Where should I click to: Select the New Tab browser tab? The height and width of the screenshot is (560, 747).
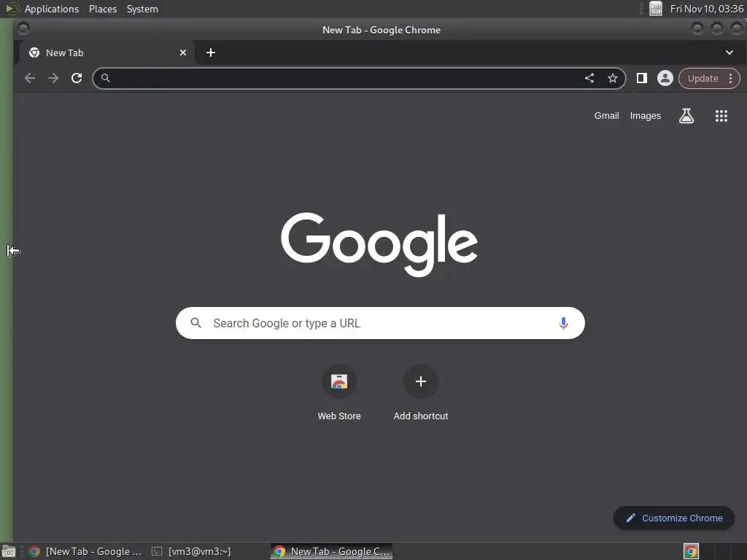point(107,52)
